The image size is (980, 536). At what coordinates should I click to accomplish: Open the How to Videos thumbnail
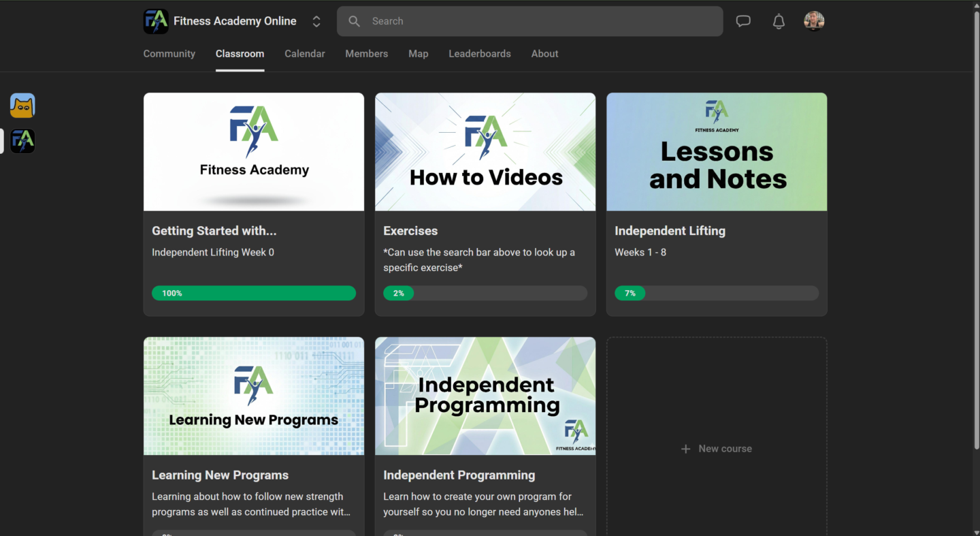(x=485, y=152)
